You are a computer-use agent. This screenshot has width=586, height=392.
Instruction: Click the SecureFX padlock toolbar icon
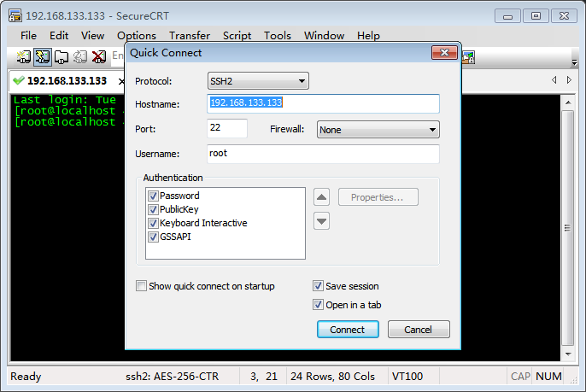click(x=468, y=57)
